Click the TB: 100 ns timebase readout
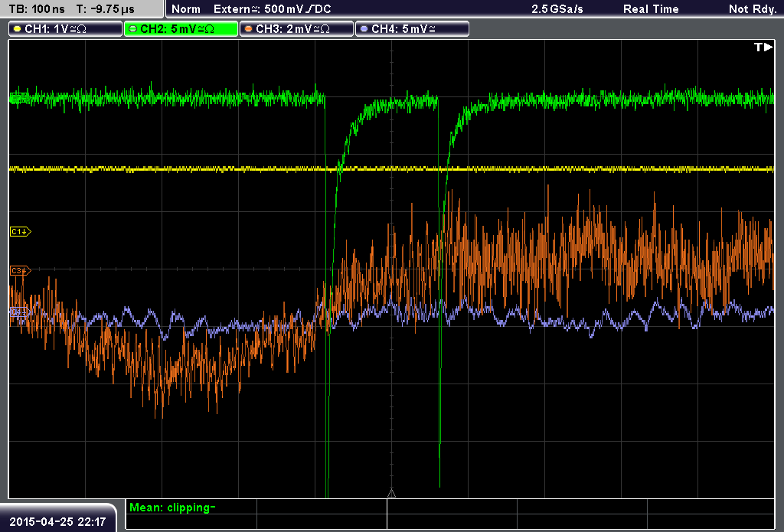Screen dimensions: 784x532 point(37,9)
